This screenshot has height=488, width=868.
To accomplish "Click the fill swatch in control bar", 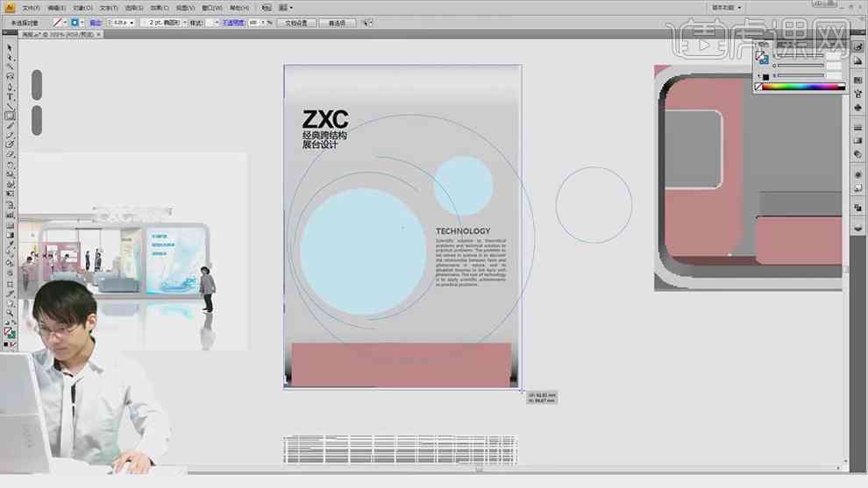I will pyautogui.click(x=58, y=23).
